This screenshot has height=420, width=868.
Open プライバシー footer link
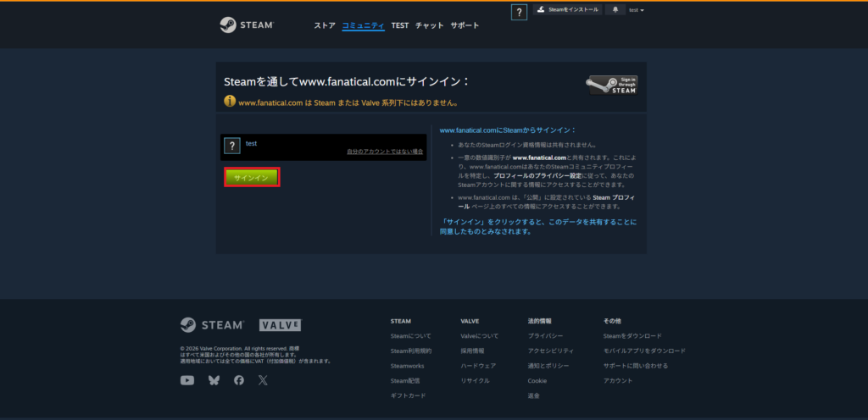pyautogui.click(x=545, y=336)
